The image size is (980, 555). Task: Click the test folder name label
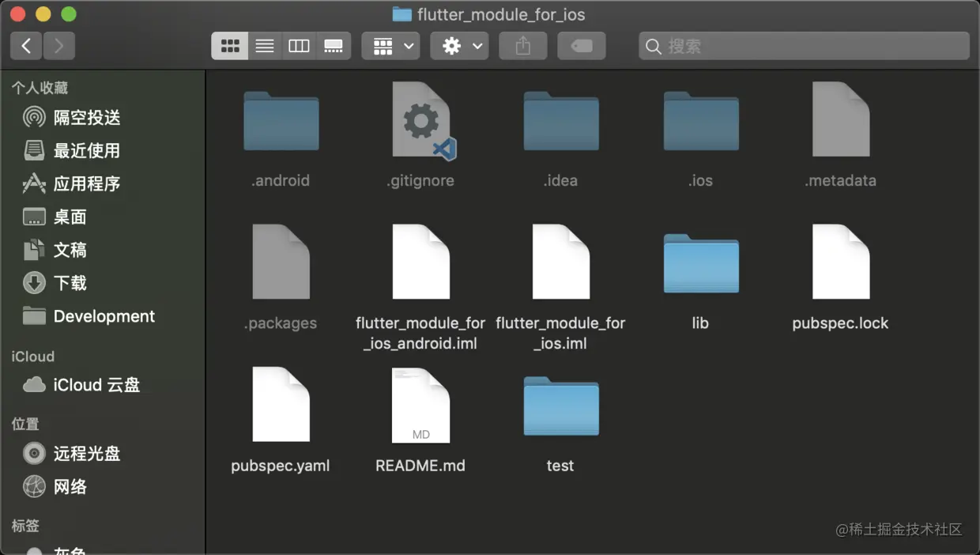pyautogui.click(x=560, y=466)
